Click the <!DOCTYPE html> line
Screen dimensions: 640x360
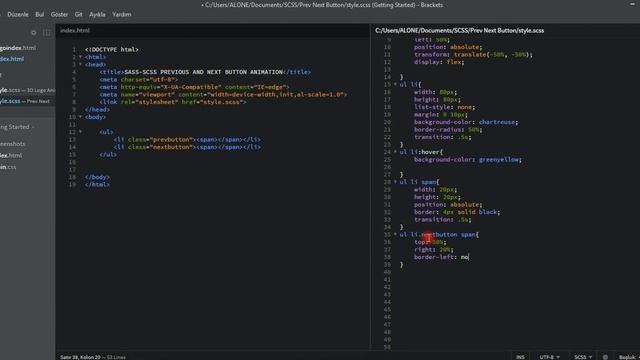click(112, 50)
